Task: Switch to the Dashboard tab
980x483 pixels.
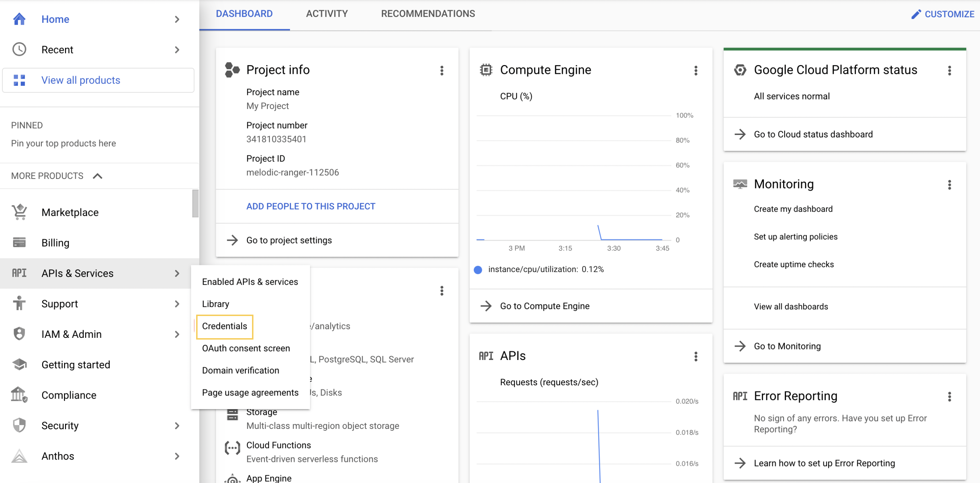Action: [x=244, y=14]
